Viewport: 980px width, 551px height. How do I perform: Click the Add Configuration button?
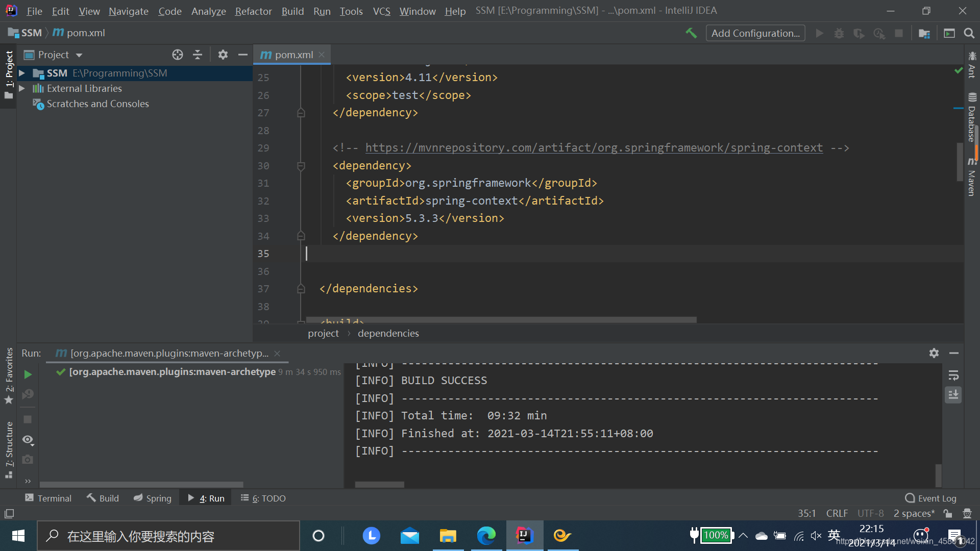755,33
